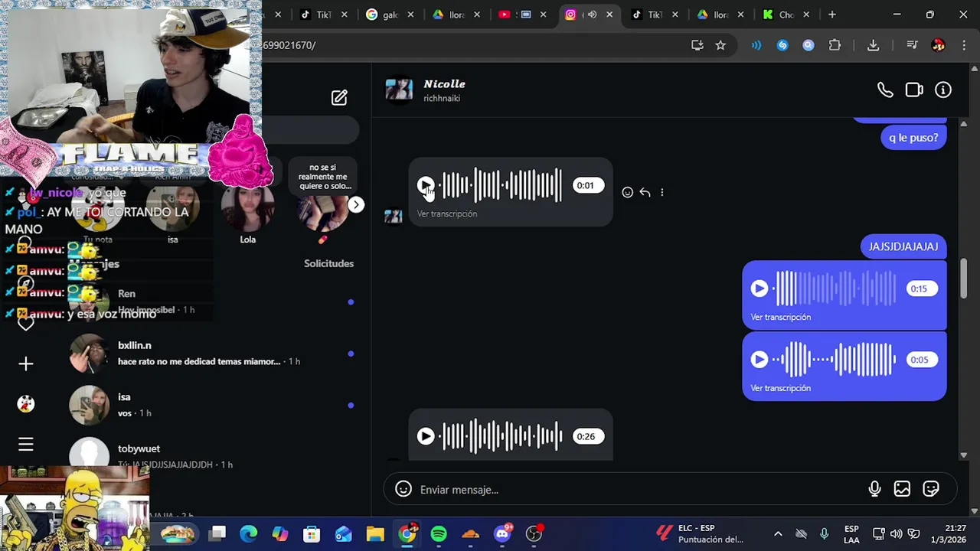Click the chat conversation scrollbar thumb

pyautogui.click(x=964, y=279)
